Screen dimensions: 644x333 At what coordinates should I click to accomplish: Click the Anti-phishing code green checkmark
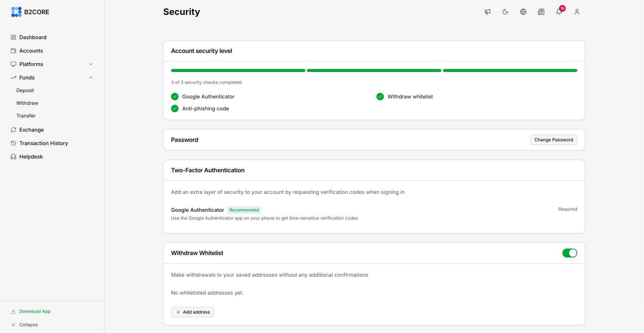click(x=175, y=109)
